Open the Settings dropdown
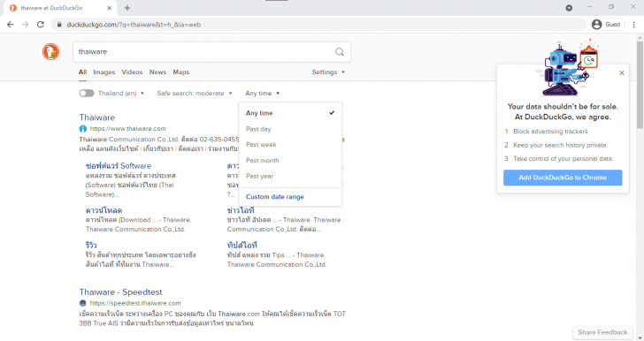 tap(328, 72)
